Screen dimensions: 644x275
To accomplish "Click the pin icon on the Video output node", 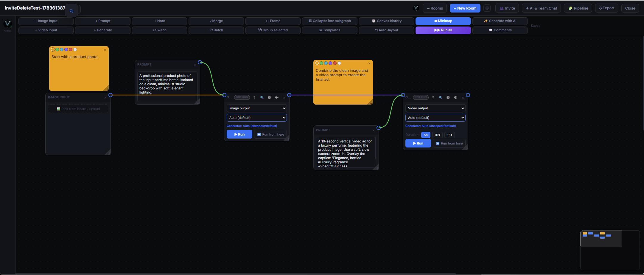I will click(433, 97).
